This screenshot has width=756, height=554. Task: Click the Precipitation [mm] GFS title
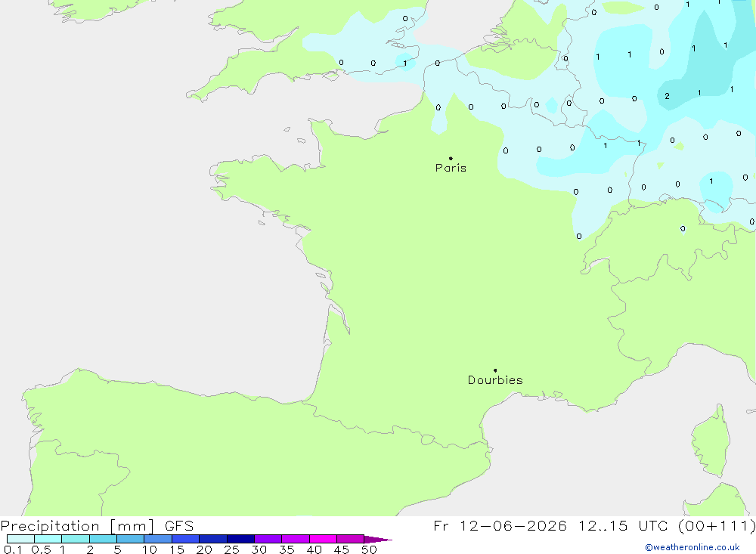[97, 525]
